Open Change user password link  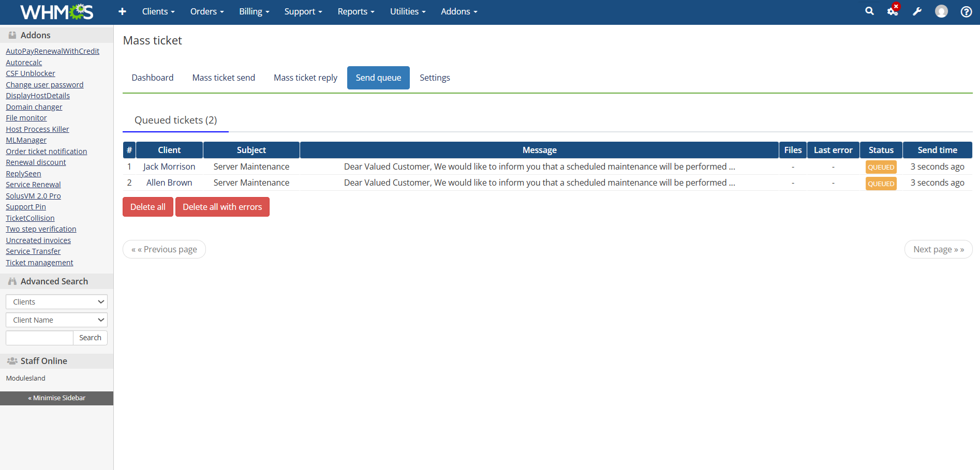pos(44,85)
